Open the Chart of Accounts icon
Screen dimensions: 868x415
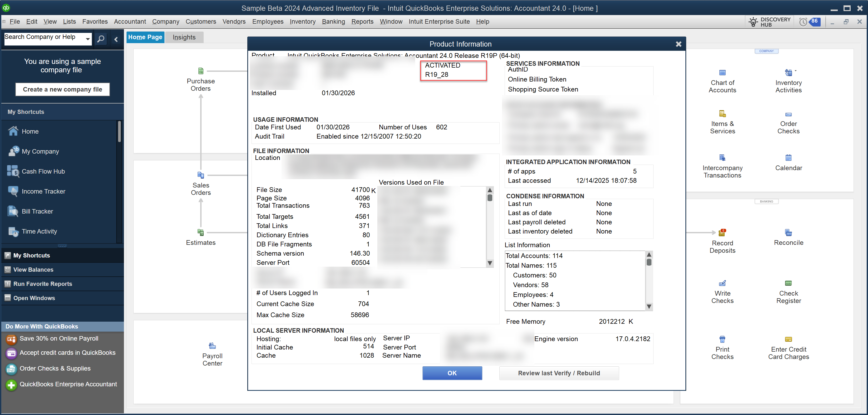click(x=722, y=73)
